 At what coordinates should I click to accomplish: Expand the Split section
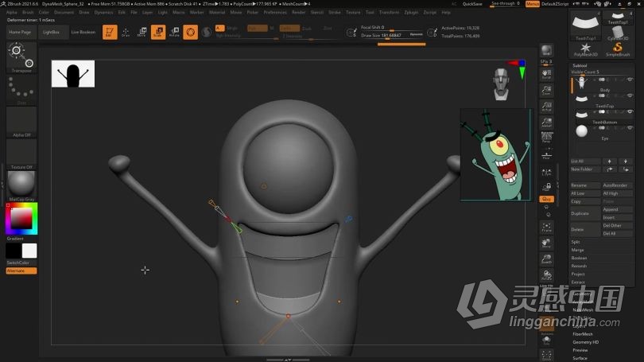(x=576, y=242)
